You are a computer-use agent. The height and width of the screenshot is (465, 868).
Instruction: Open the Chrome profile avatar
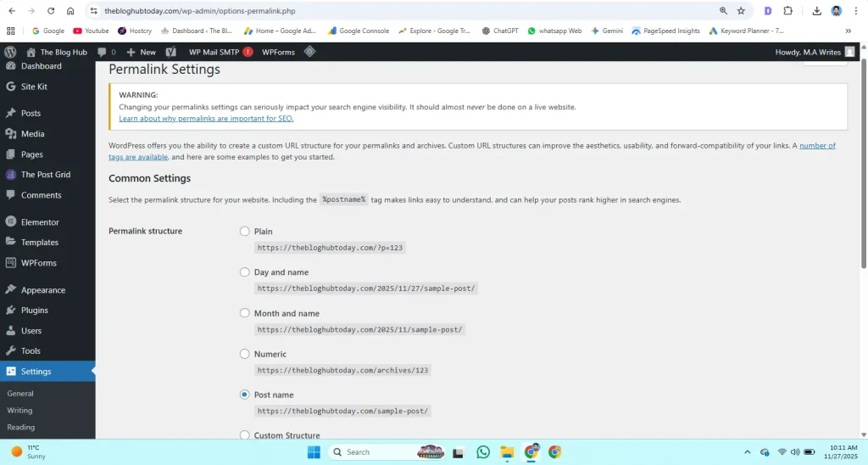(x=837, y=10)
